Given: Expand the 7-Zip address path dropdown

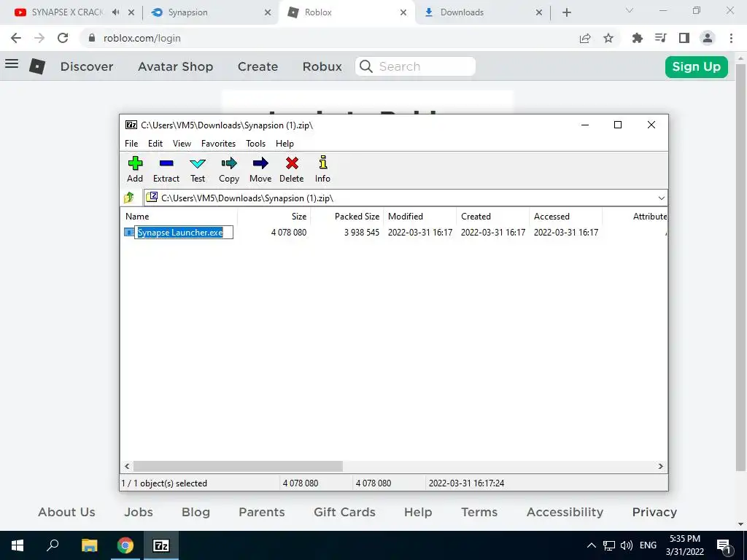Looking at the screenshot, I should pyautogui.click(x=661, y=198).
